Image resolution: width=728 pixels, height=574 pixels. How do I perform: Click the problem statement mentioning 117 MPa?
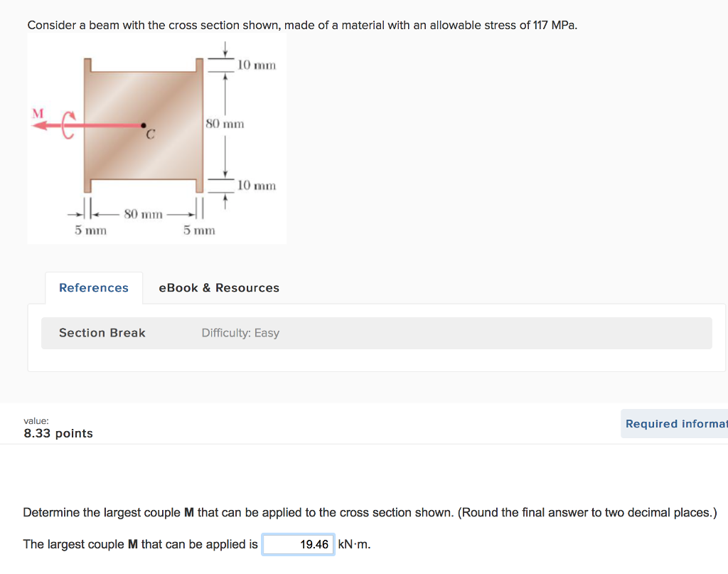coord(303,26)
